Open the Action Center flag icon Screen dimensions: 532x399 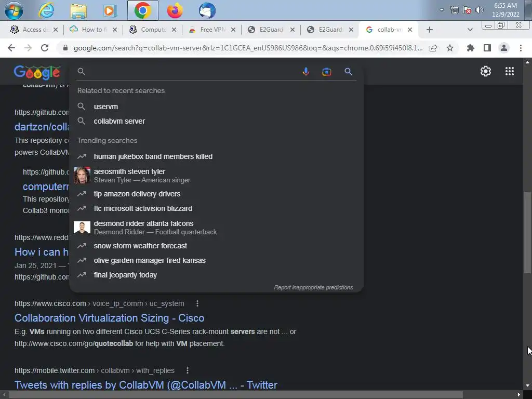pos(467,10)
